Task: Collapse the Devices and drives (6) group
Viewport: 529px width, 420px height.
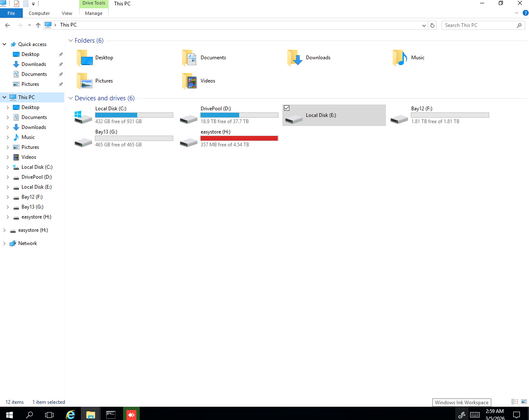Action: pyautogui.click(x=70, y=98)
